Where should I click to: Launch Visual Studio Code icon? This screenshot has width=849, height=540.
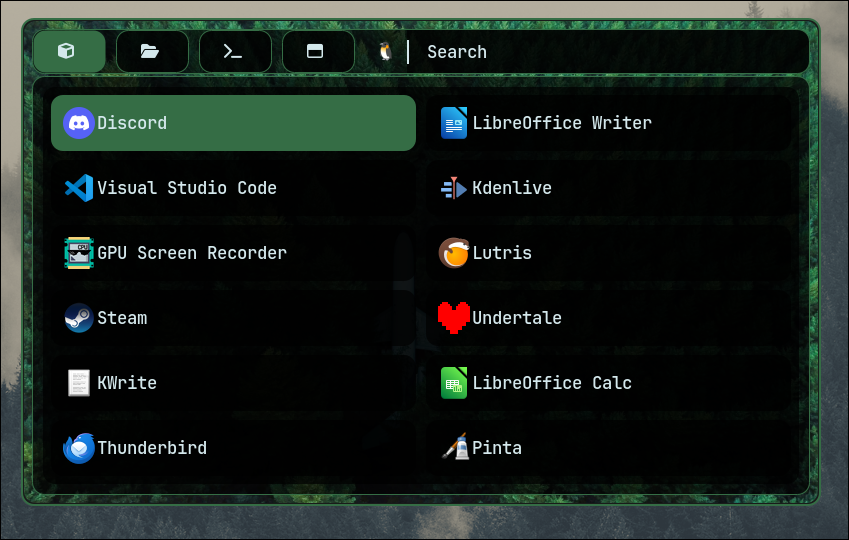click(79, 188)
